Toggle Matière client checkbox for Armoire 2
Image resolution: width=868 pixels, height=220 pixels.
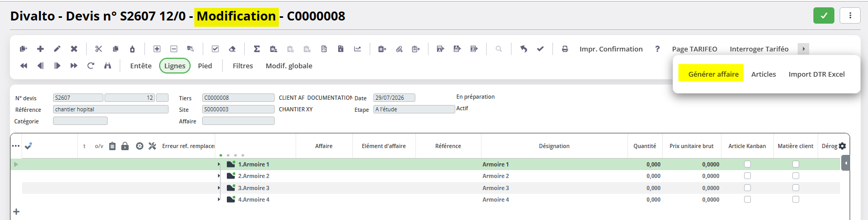click(x=796, y=176)
